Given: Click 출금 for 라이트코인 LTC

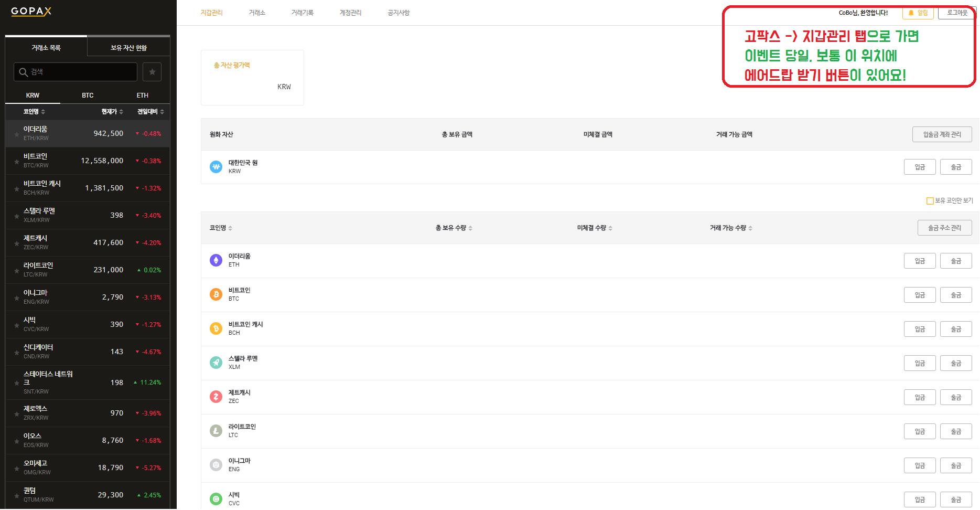Looking at the screenshot, I should [x=956, y=431].
